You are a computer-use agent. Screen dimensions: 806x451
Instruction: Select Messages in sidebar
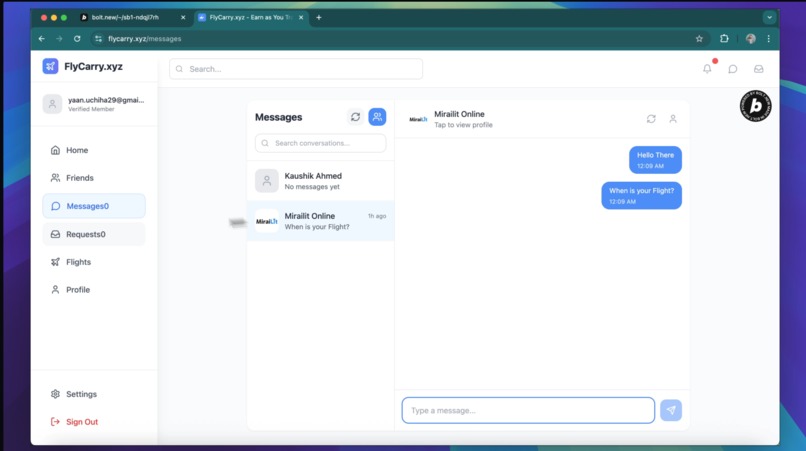pos(94,206)
